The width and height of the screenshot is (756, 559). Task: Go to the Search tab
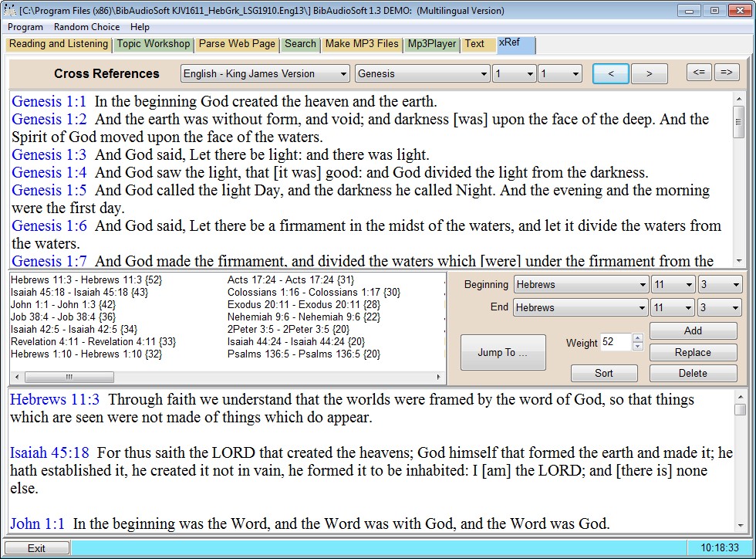tap(300, 44)
